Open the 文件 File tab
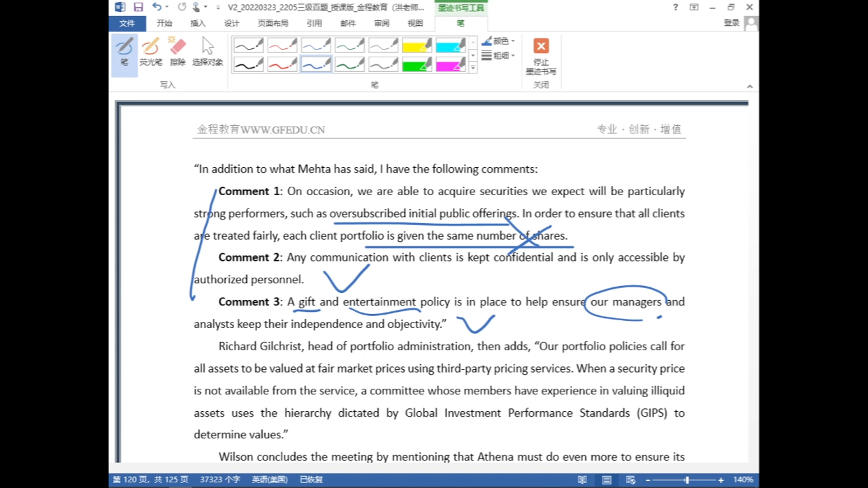The image size is (868, 488). pos(126,23)
